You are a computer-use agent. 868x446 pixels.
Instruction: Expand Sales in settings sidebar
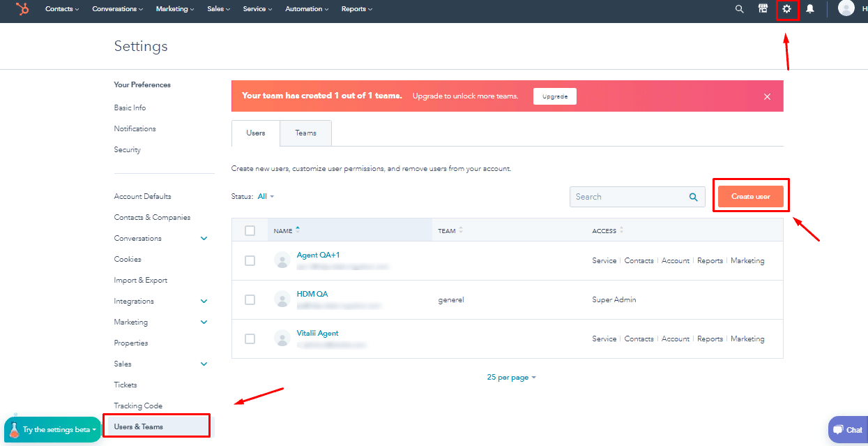[x=204, y=364]
